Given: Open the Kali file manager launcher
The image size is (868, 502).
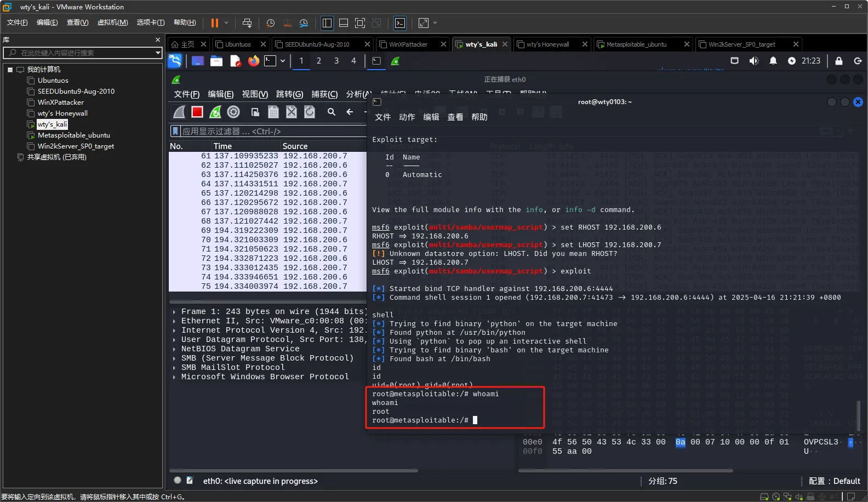Looking at the screenshot, I should tap(216, 61).
